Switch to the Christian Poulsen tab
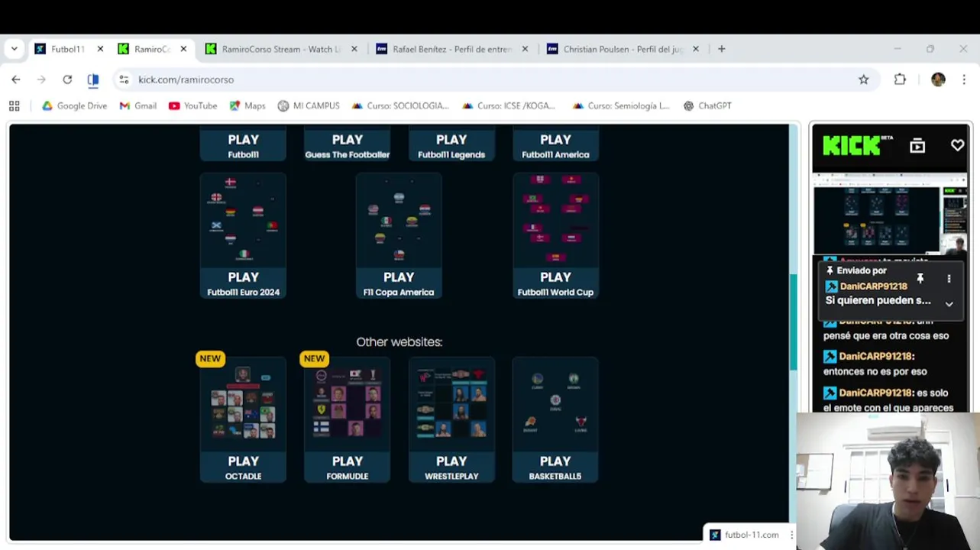Image resolution: width=980 pixels, height=550 pixels. coord(623,49)
